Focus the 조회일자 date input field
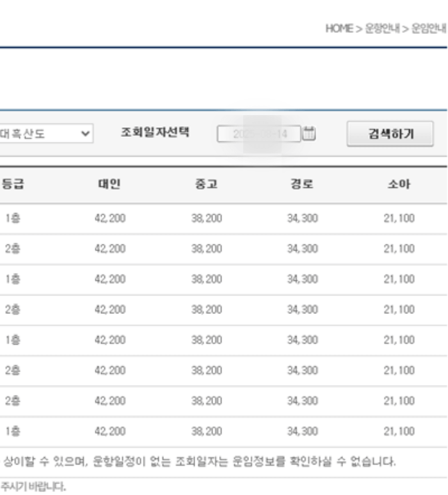 259,134
